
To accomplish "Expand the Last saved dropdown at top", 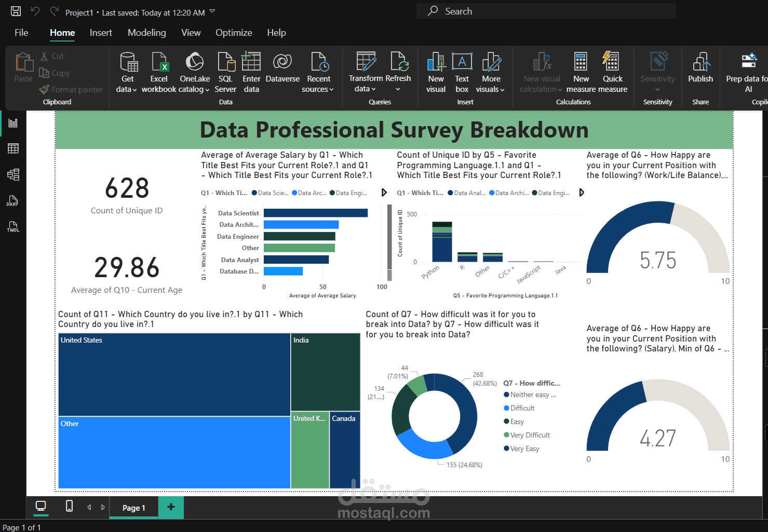I will click(x=211, y=11).
